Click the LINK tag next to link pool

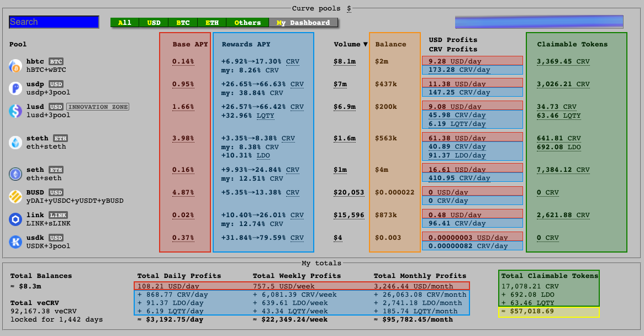coord(58,215)
